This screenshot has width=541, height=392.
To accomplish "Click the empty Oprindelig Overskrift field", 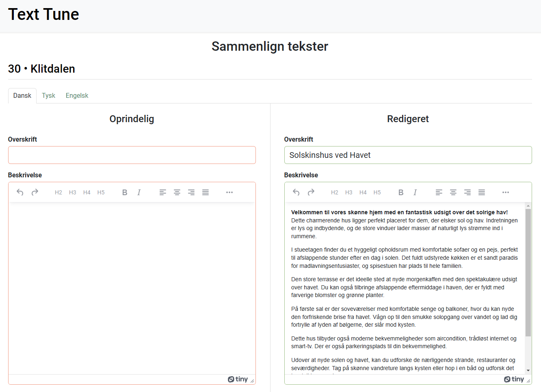I will pyautogui.click(x=132, y=155).
